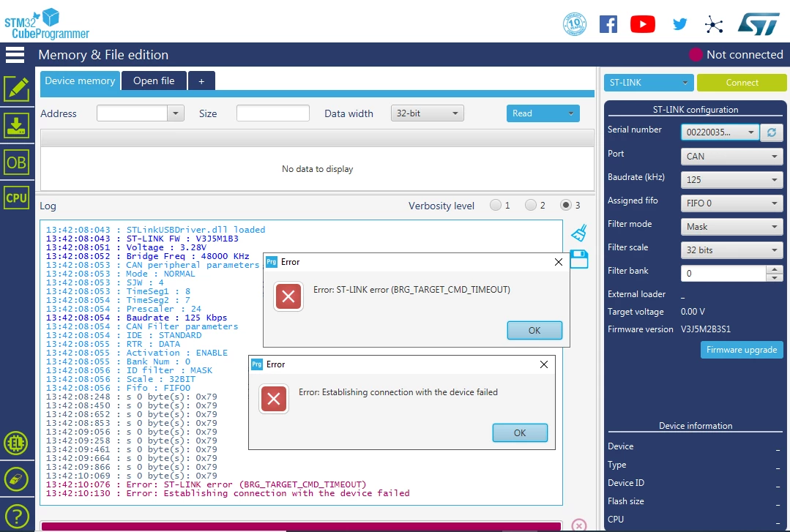Open the Assigned fifo dropdown
The width and height of the screenshot is (790, 532).
click(x=731, y=203)
